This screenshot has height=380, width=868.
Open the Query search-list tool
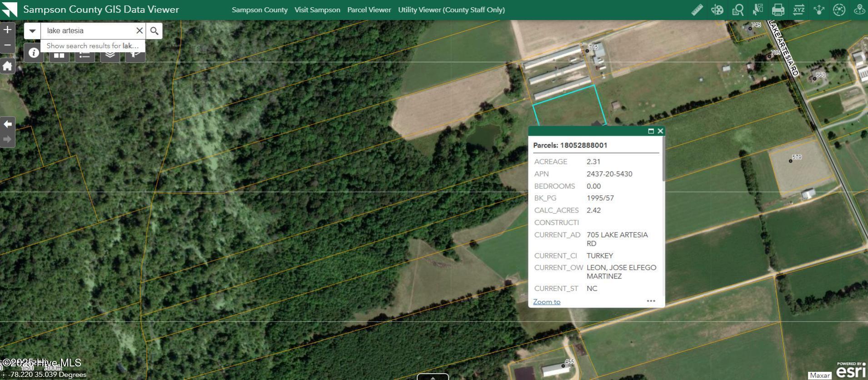coord(738,10)
